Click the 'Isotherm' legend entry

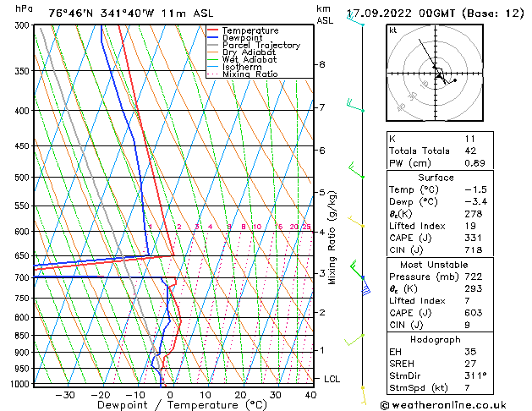(x=242, y=67)
